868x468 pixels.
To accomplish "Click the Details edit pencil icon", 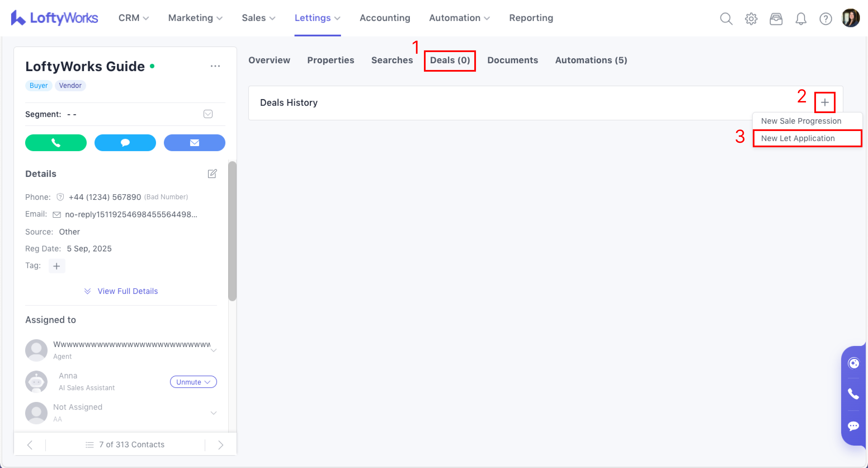I will click(x=212, y=174).
